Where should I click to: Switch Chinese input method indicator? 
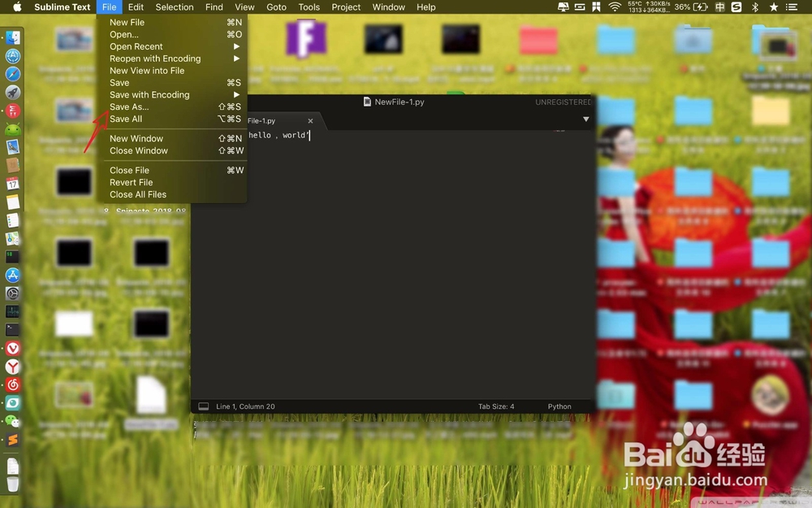(719, 7)
